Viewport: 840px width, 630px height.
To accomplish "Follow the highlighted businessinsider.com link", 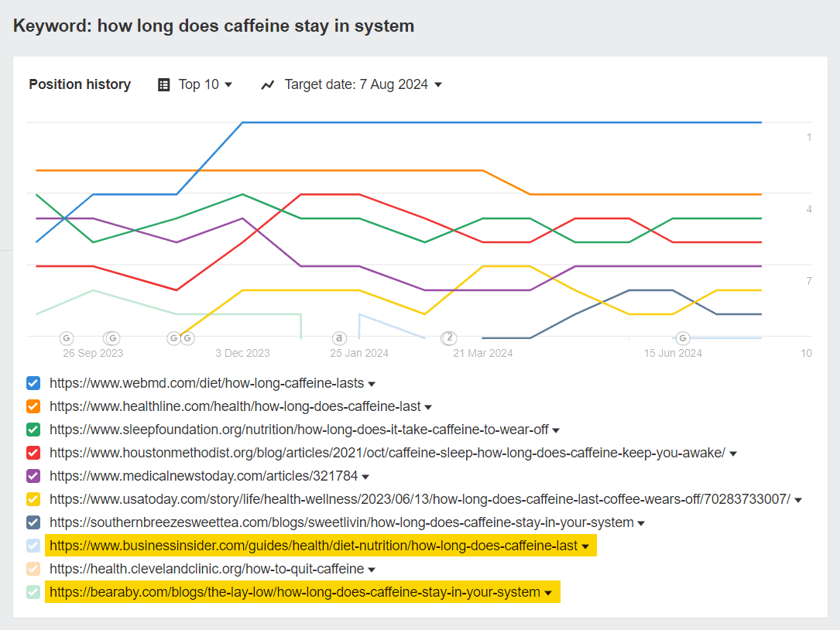I will tap(313, 546).
